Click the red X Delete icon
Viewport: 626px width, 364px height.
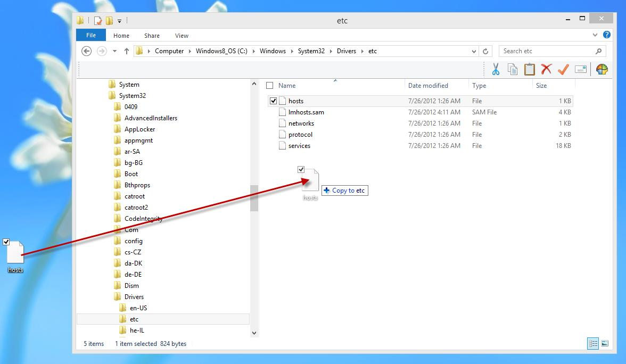[x=546, y=69]
